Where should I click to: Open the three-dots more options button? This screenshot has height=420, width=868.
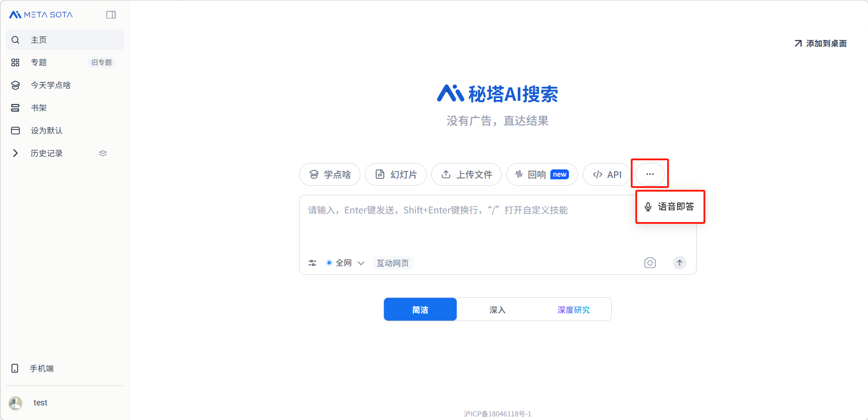[650, 174]
